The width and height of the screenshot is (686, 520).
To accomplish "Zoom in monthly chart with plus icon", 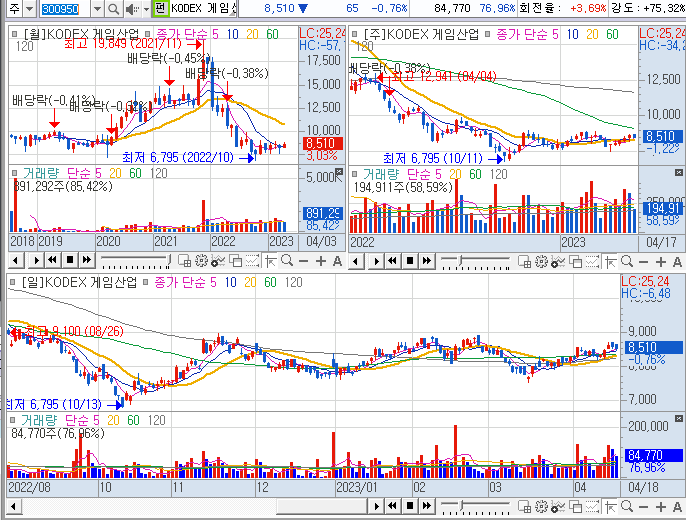I will coord(321,262).
